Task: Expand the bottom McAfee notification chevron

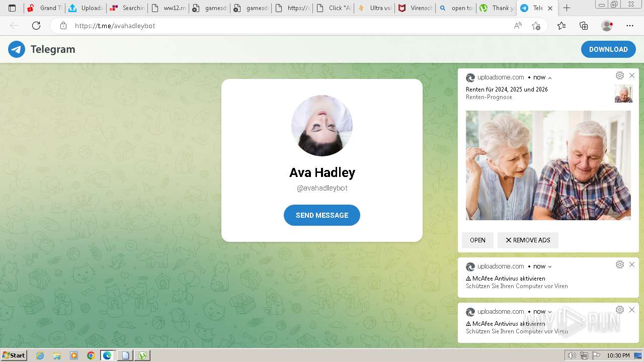Action: [x=550, y=312]
